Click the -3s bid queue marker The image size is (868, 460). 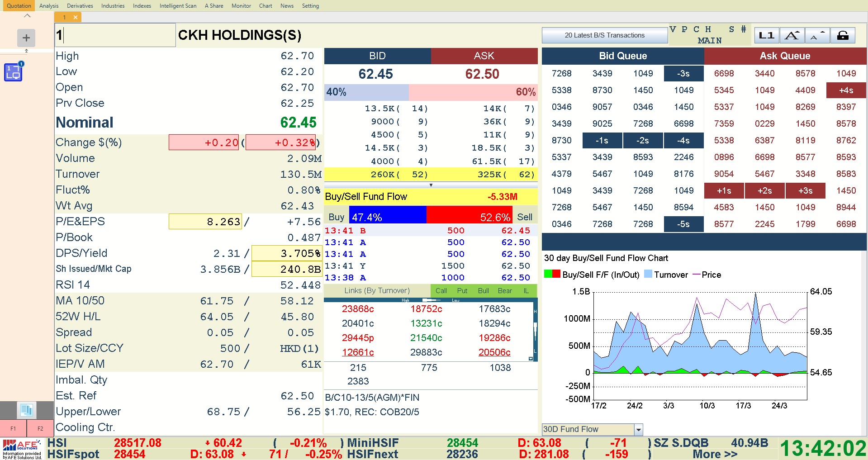683,74
